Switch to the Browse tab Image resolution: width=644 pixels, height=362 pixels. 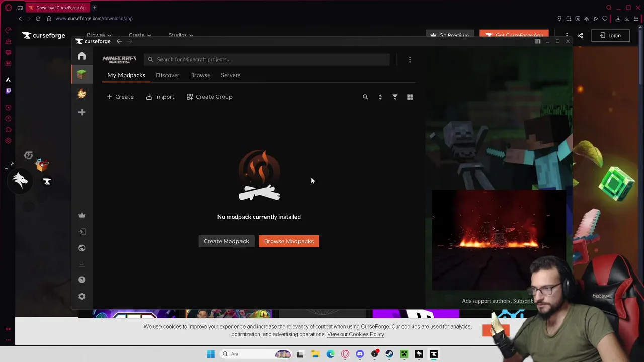pyautogui.click(x=200, y=75)
